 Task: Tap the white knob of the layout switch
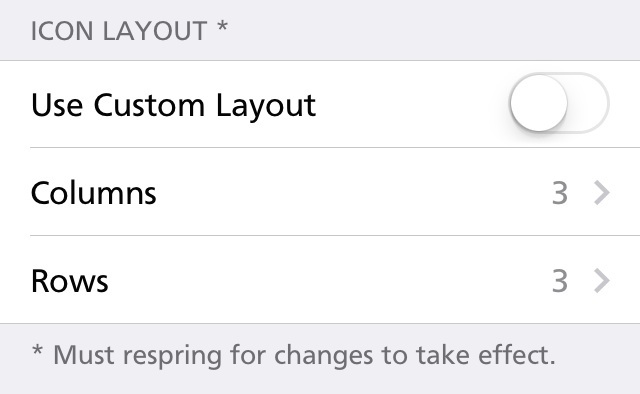(x=539, y=103)
